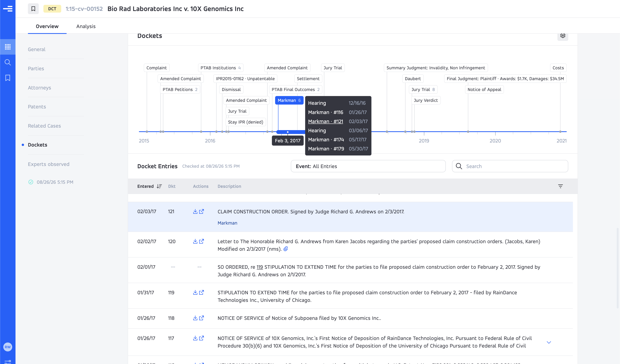
Task: Select the Jury Verdict timeline label
Action: click(426, 100)
